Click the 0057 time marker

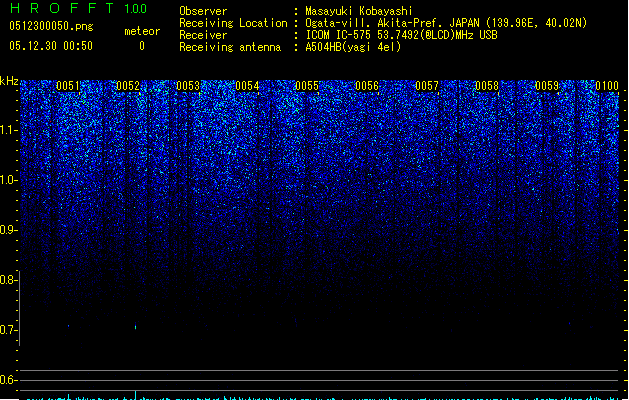pyautogui.click(x=427, y=86)
